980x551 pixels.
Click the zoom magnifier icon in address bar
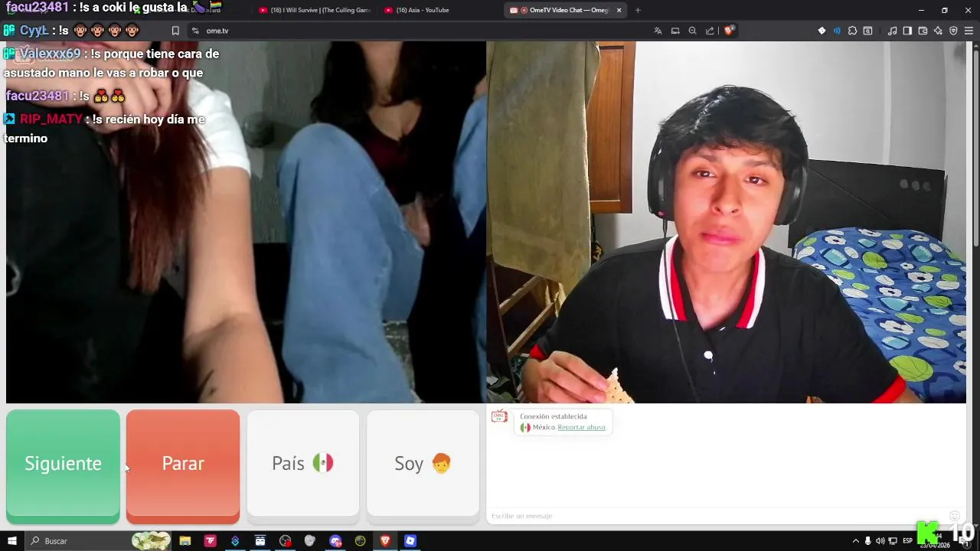pyautogui.click(x=692, y=31)
